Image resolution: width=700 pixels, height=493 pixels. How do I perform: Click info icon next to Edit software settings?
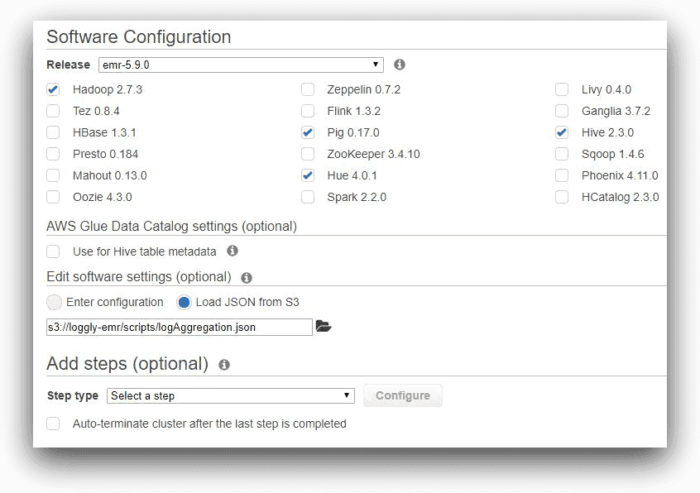point(246,277)
